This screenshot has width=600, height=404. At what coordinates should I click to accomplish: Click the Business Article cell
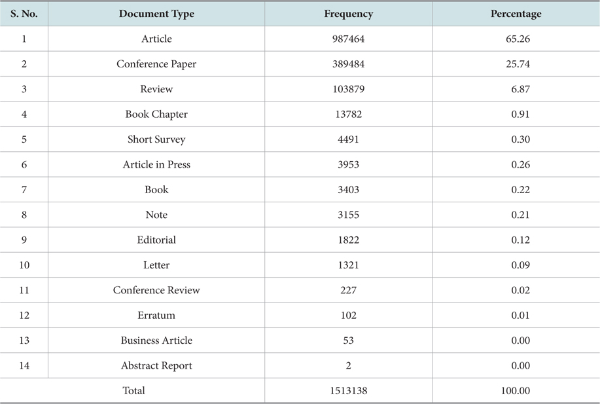[x=156, y=339]
